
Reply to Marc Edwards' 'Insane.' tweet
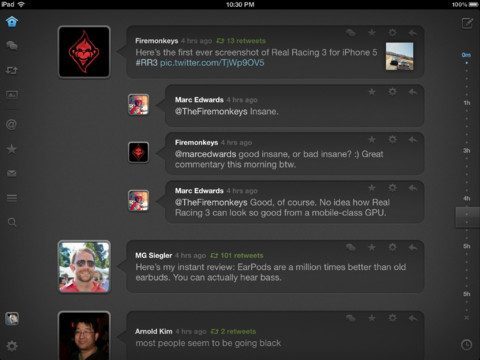(x=413, y=92)
